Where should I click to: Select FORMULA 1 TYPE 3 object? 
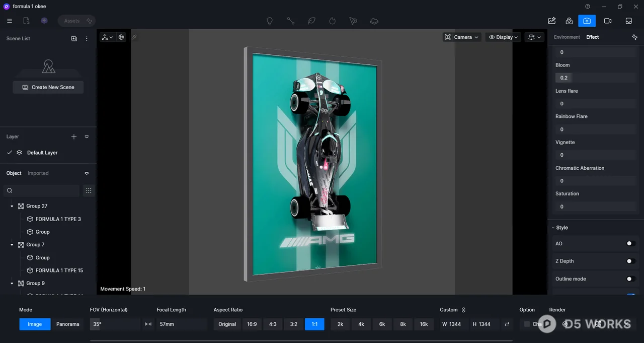tap(58, 219)
